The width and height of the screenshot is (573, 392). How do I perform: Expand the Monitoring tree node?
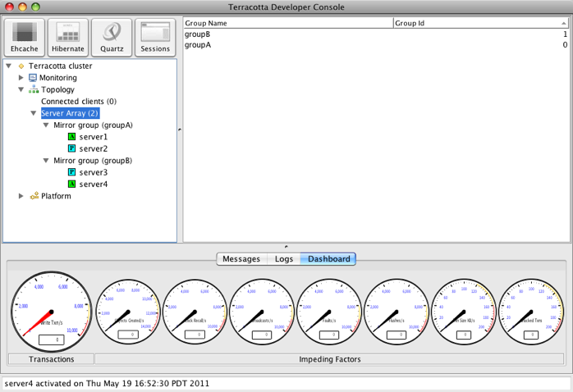(21, 78)
